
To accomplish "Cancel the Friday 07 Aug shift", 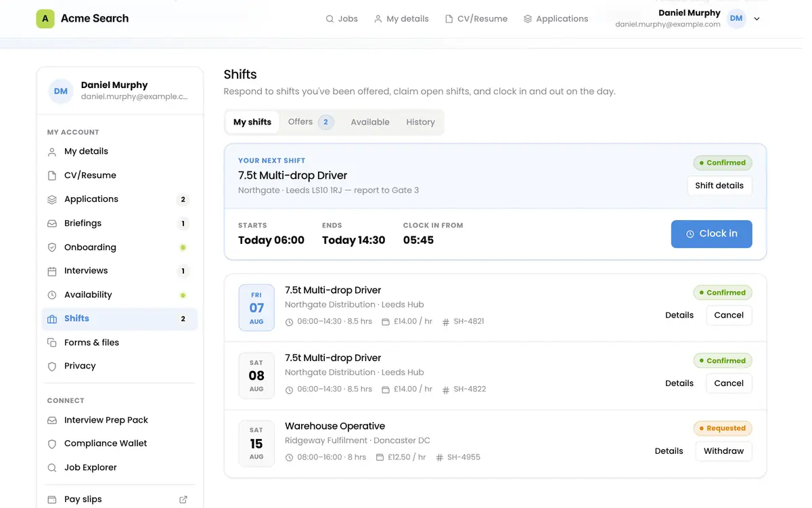I will click(x=729, y=316).
